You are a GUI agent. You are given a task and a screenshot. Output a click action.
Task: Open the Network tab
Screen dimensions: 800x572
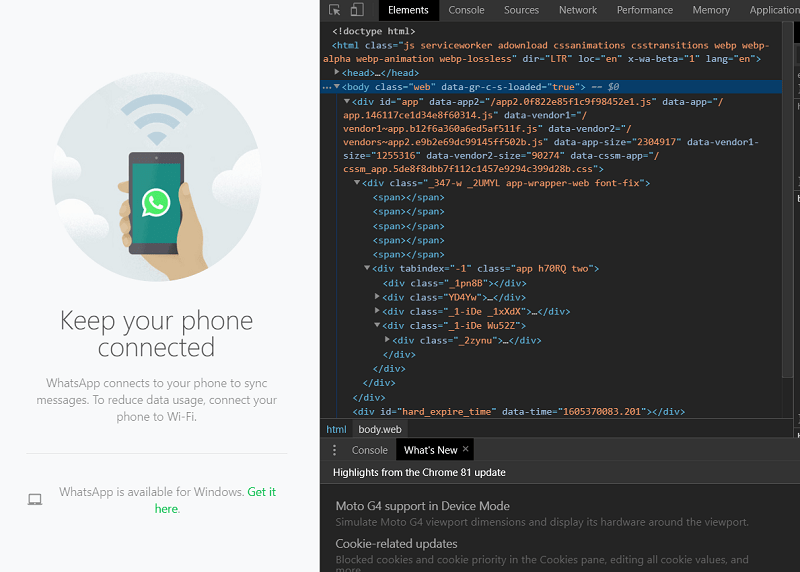point(578,10)
